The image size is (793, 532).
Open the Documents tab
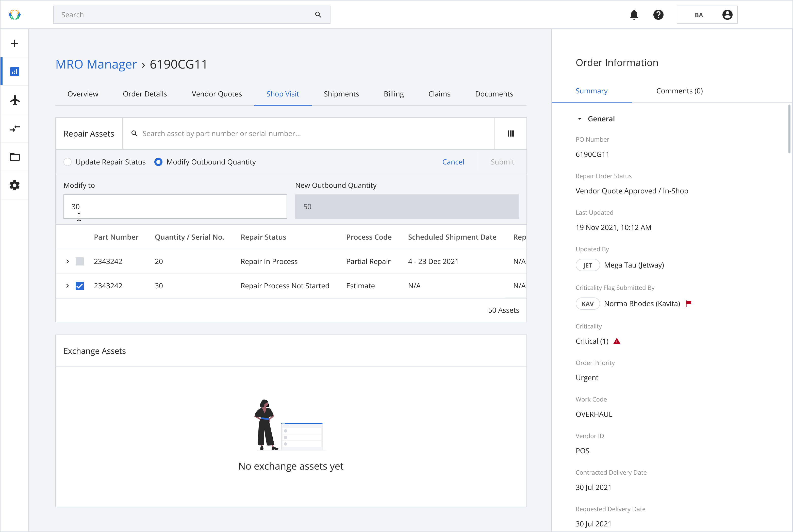click(x=494, y=94)
